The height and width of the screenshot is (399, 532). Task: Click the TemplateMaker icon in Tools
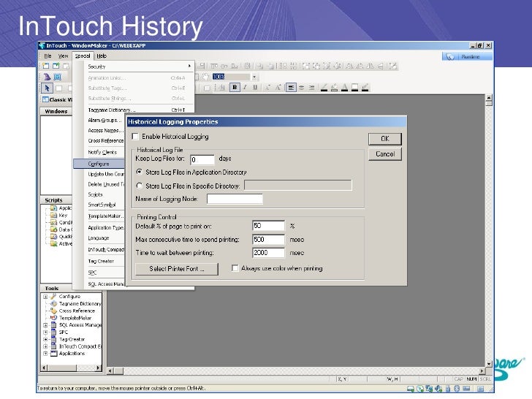point(53,318)
